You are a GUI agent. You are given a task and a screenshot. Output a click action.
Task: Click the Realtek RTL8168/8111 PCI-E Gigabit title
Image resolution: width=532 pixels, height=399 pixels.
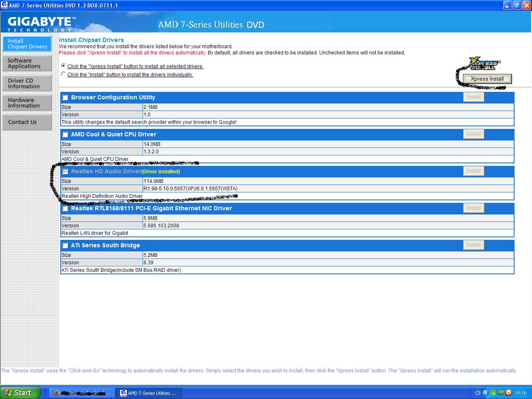coord(151,208)
